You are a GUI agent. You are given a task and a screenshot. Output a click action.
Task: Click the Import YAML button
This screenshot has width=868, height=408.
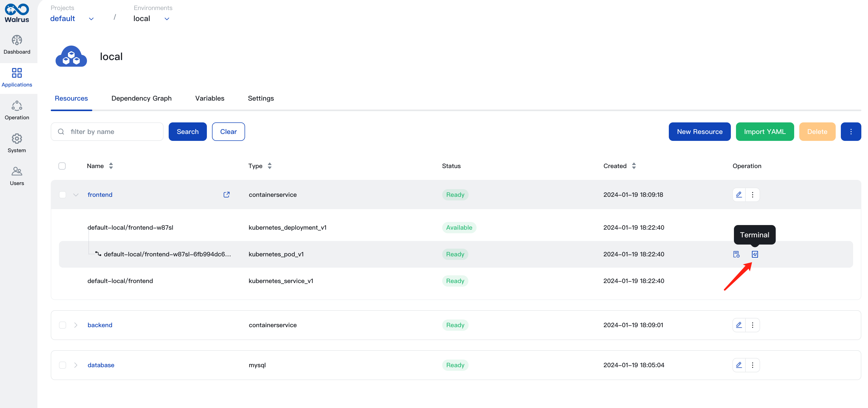pos(765,131)
